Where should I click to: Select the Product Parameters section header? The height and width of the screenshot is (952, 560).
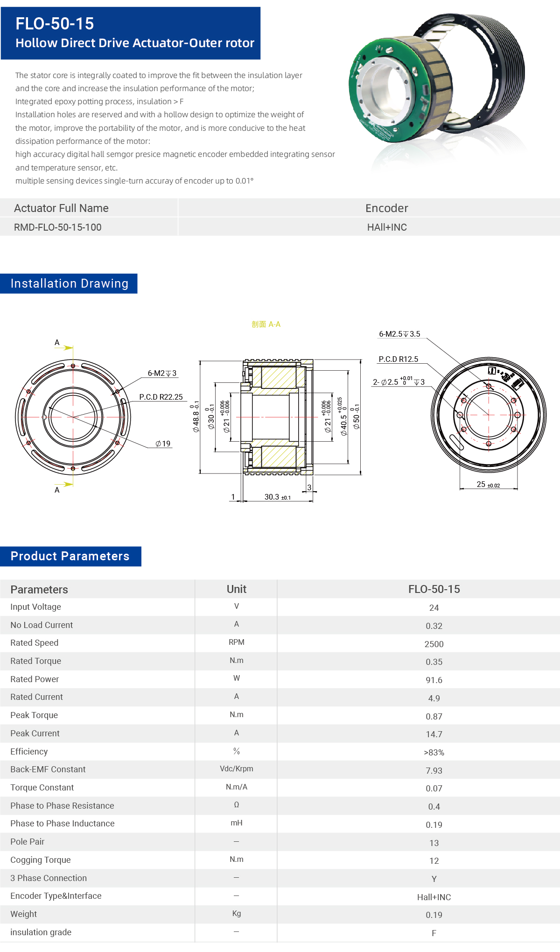pyautogui.click(x=70, y=556)
